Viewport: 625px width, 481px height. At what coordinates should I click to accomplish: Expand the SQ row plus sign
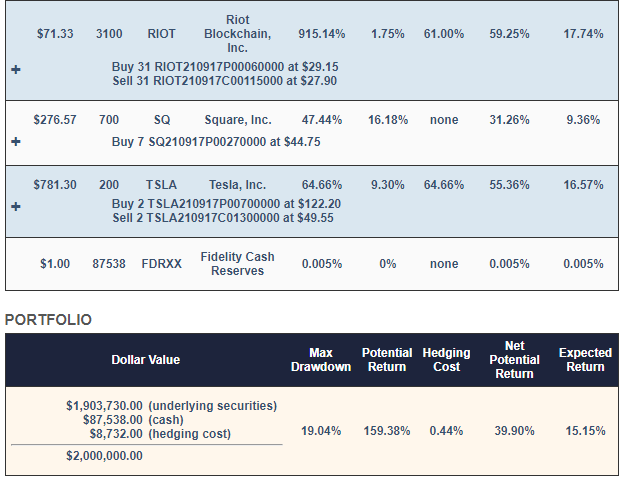tap(15, 142)
